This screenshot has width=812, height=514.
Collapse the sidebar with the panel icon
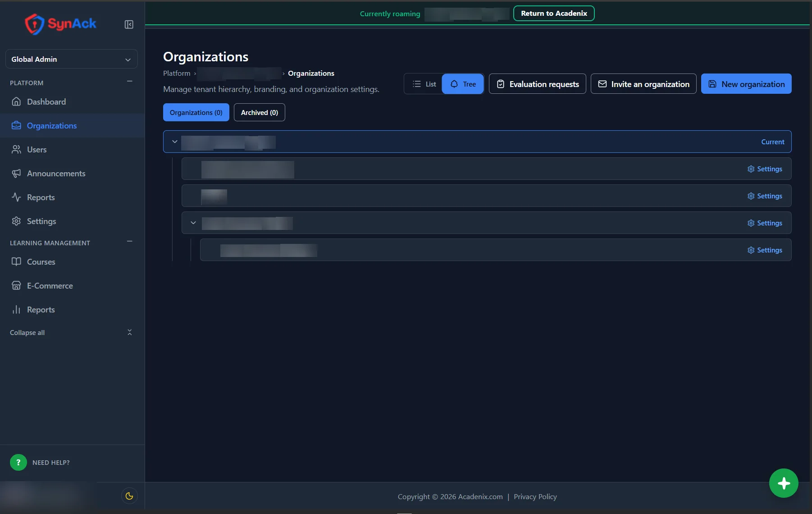click(x=129, y=24)
